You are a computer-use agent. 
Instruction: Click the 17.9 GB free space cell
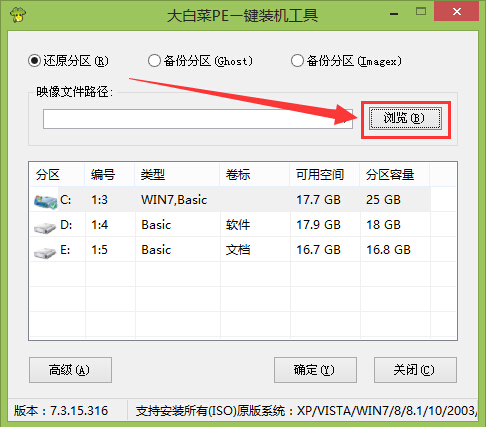[318, 225]
